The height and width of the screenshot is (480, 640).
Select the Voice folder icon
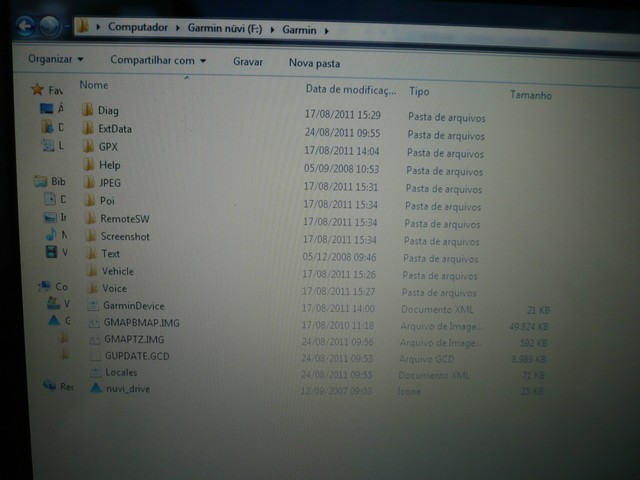(x=93, y=288)
